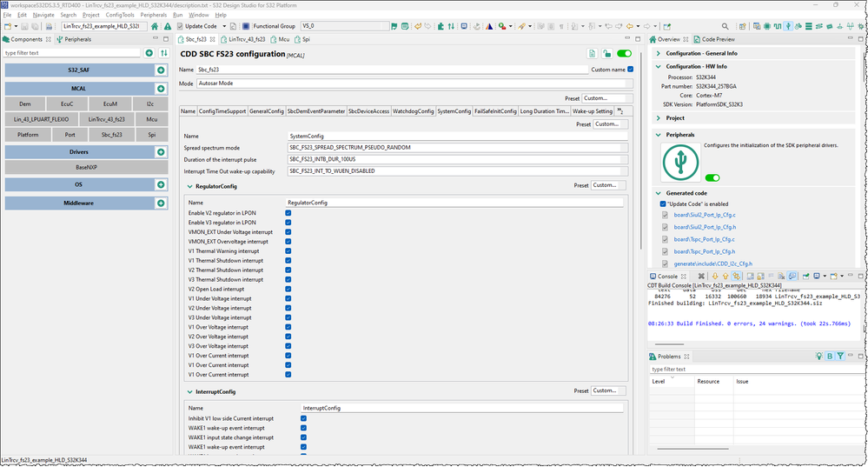Open the Peripherals perspective cactus icon
Image resolution: width=868 pixels, height=467 pixels.
click(x=788, y=26)
